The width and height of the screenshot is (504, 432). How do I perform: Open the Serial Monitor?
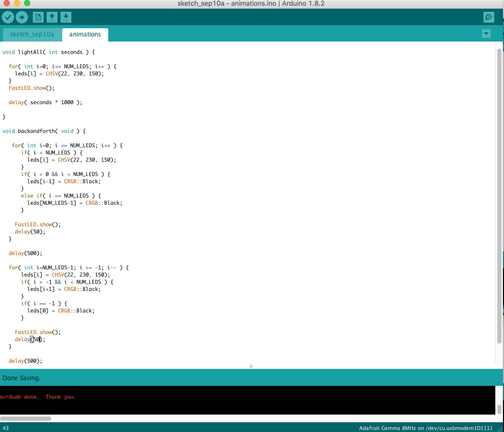489,17
